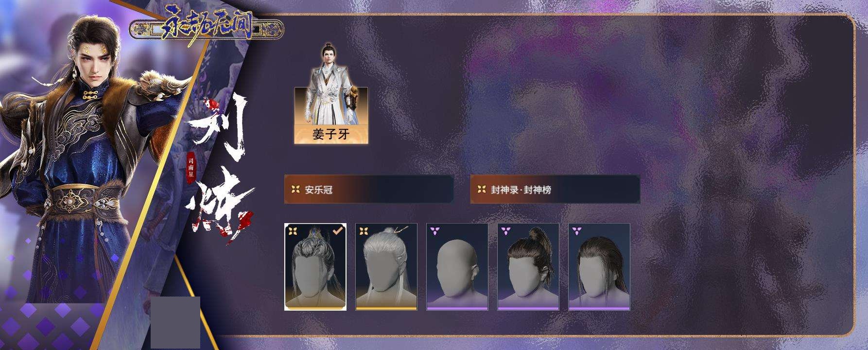
Task: Click gold rarity icon on white-hair hairstyle card
Action: 364,231
